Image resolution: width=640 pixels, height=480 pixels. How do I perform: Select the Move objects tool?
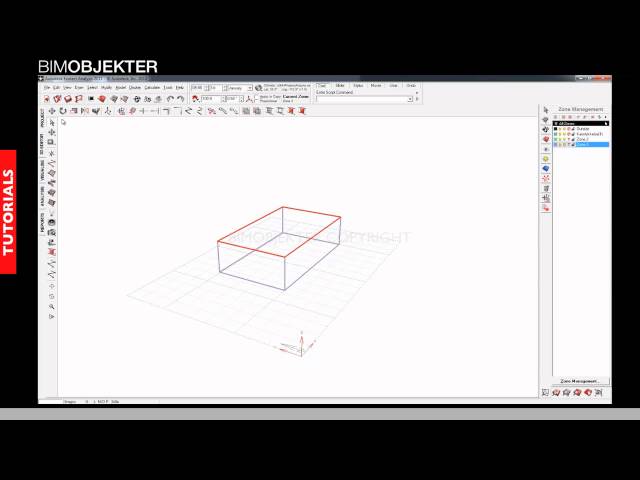52,111
